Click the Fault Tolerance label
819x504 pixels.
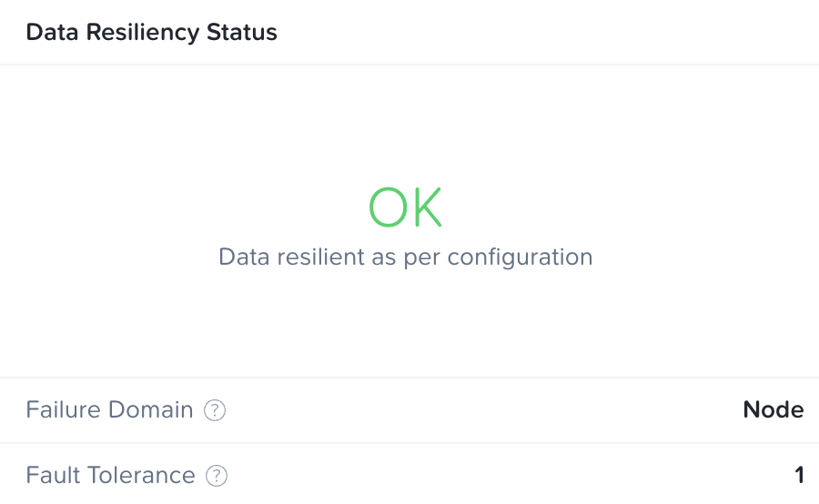click(111, 475)
